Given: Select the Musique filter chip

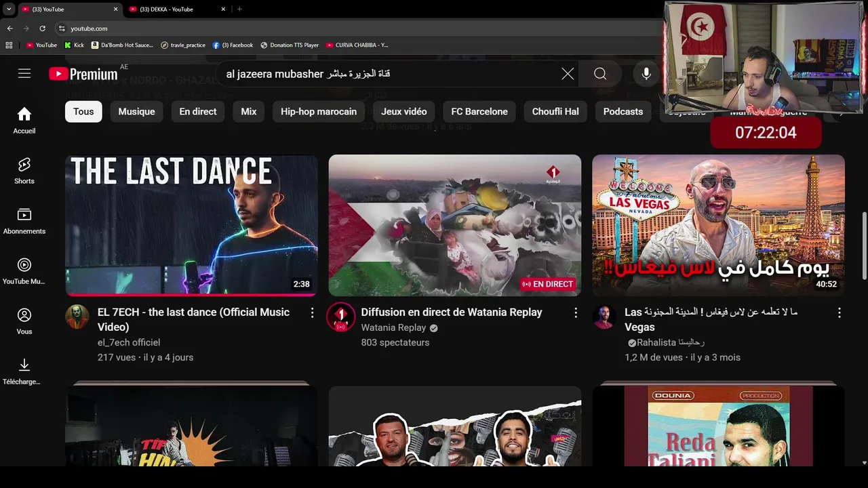Looking at the screenshot, I should coord(136,112).
